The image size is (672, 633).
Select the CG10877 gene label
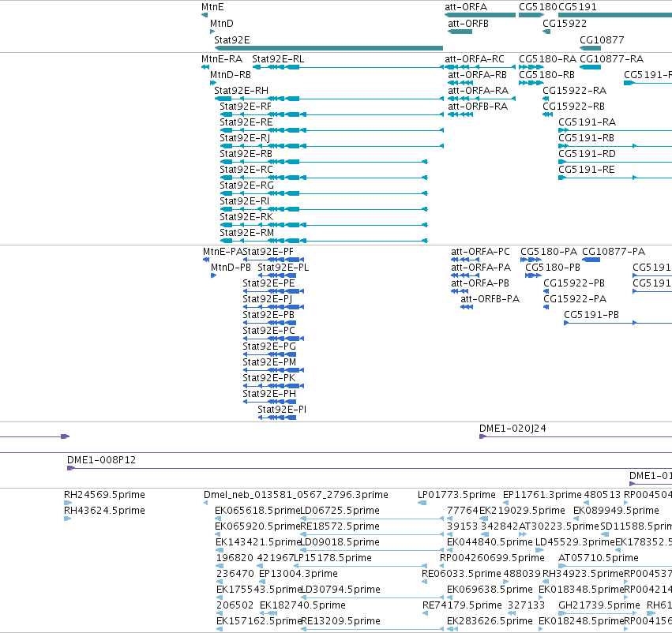point(602,39)
